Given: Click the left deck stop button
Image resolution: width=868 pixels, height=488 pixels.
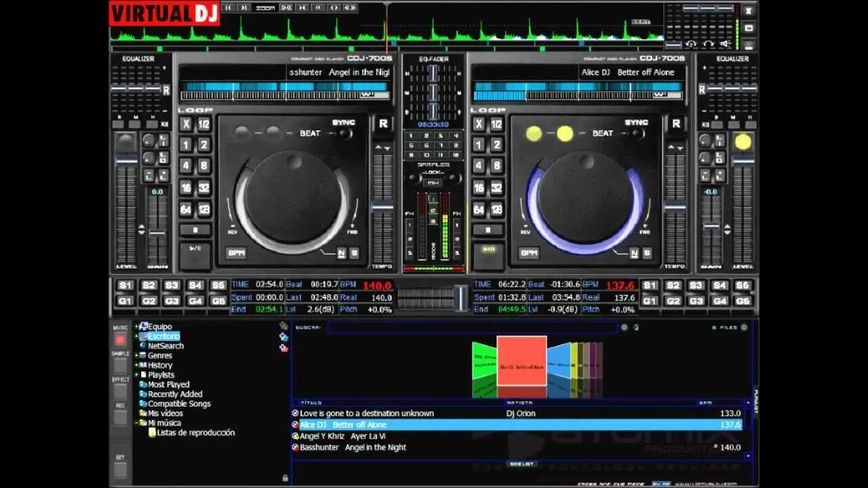Looking at the screenshot, I should coord(195,230).
